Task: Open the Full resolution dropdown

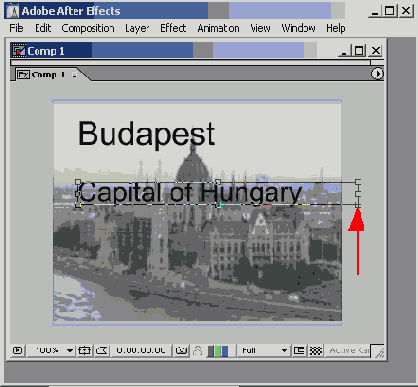Action: pyautogui.click(x=263, y=350)
